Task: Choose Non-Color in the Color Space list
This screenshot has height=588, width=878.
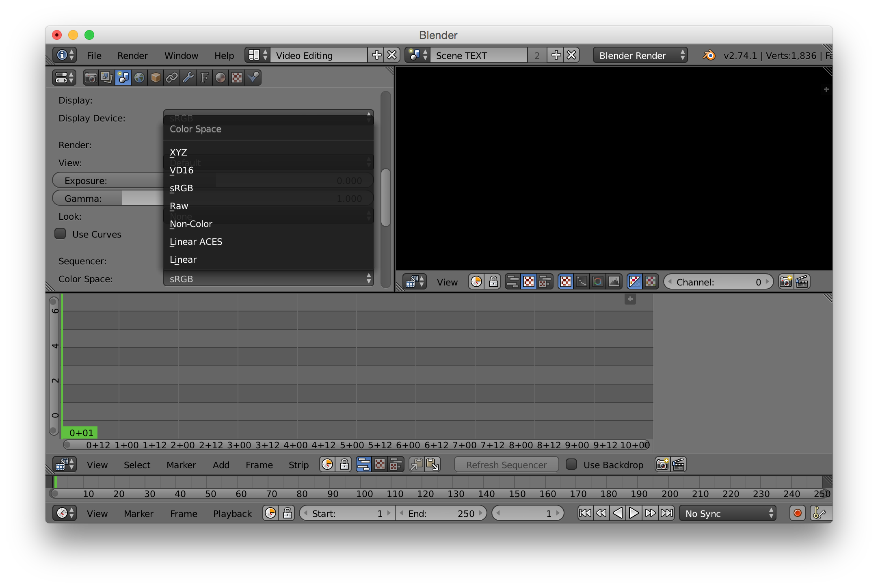Action: coord(268,224)
